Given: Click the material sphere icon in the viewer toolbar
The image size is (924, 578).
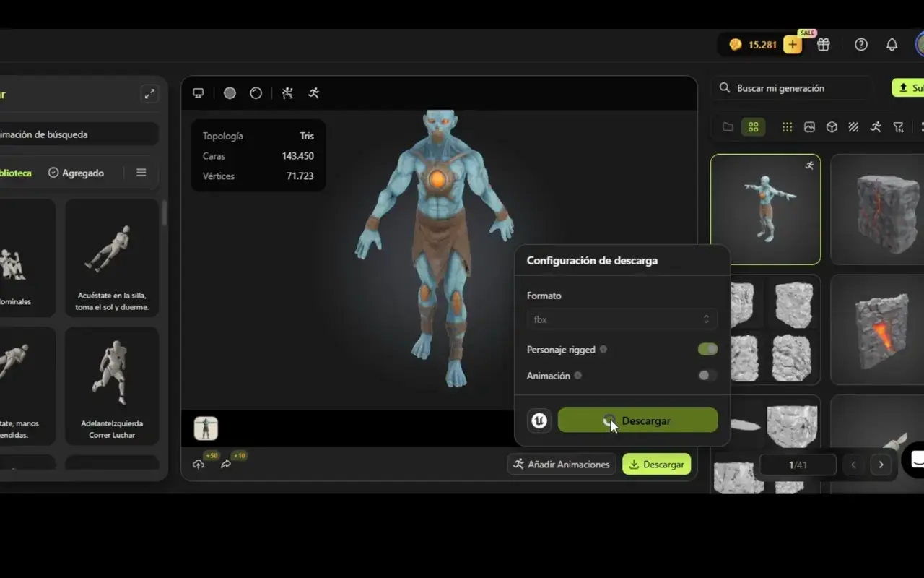Looking at the screenshot, I should [230, 93].
